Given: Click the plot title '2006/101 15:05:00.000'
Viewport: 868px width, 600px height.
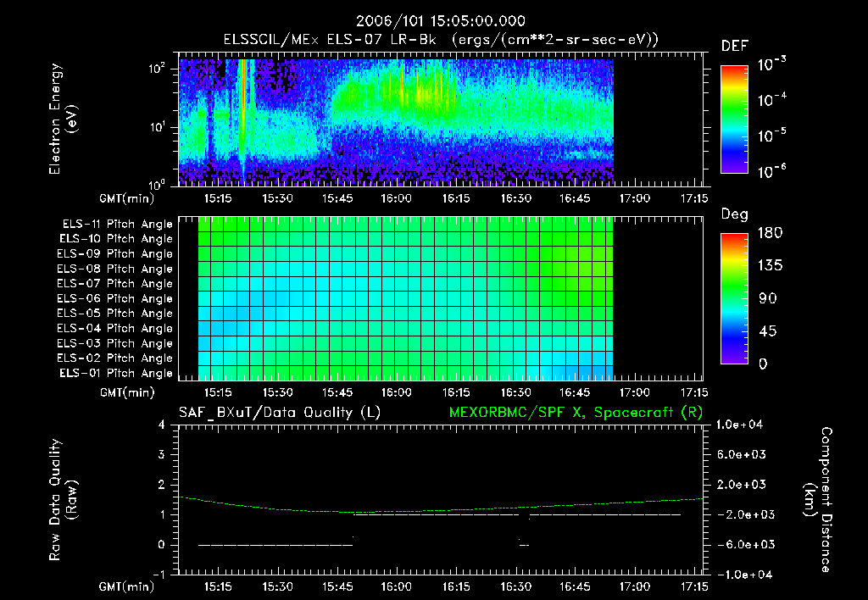Looking at the screenshot, I should [440, 21].
